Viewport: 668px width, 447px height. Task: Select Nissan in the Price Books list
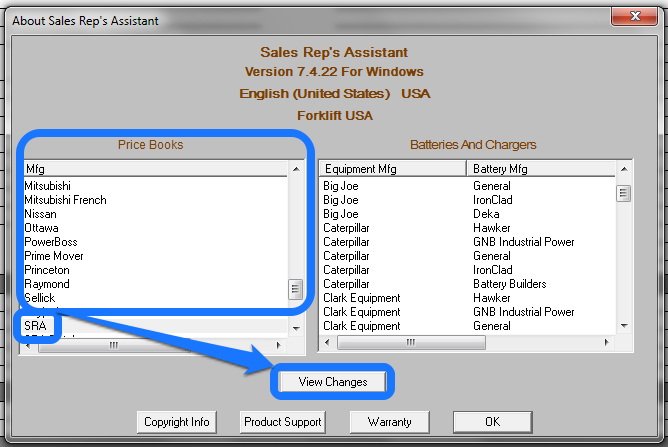click(x=41, y=214)
